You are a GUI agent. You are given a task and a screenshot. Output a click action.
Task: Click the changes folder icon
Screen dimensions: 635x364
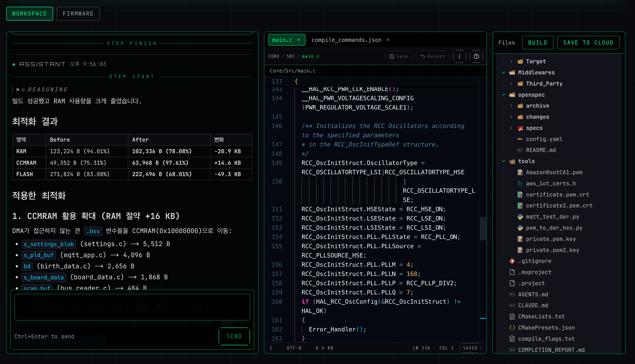click(x=520, y=117)
